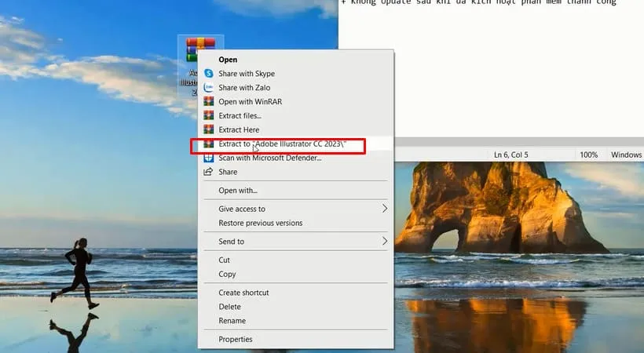Click the Share arrow icon
Image resolution: width=644 pixels, height=353 pixels.
click(209, 172)
